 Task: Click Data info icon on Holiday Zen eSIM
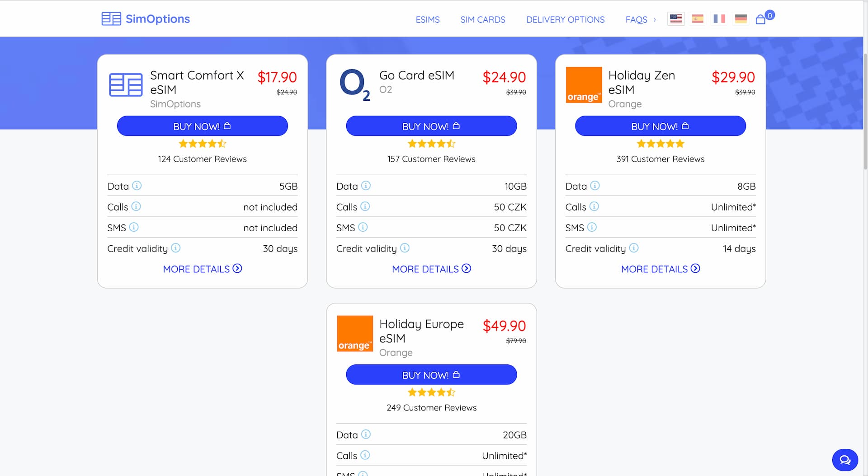click(x=595, y=186)
